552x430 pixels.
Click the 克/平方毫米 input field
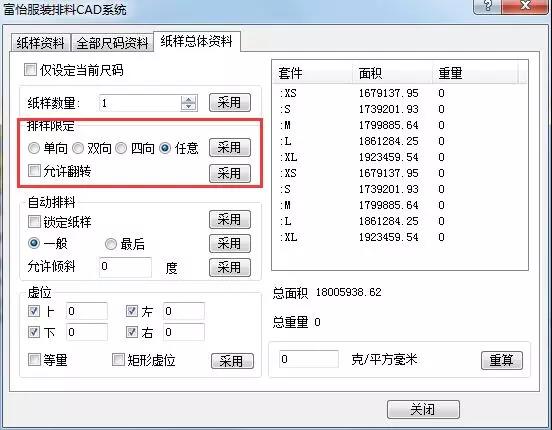[309, 359]
